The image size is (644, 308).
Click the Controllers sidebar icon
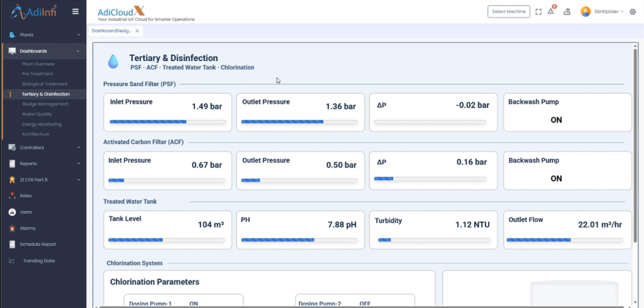pyautogui.click(x=12, y=148)
